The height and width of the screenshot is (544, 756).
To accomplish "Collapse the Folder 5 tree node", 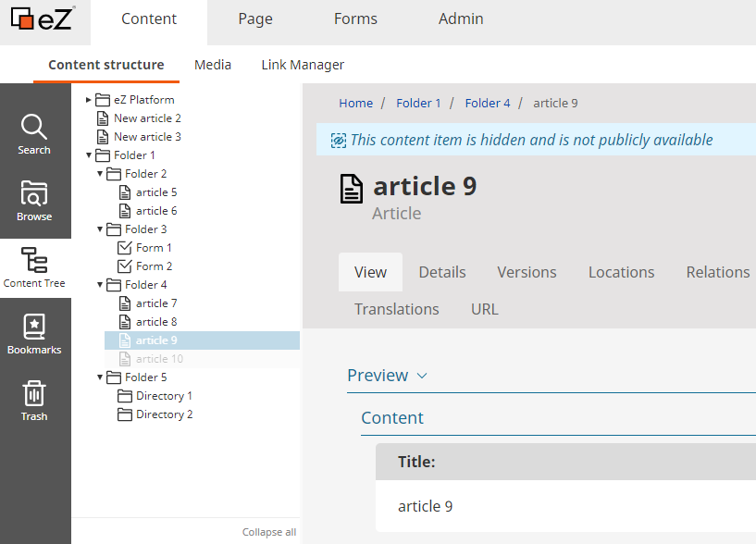I will click(100, 377).
